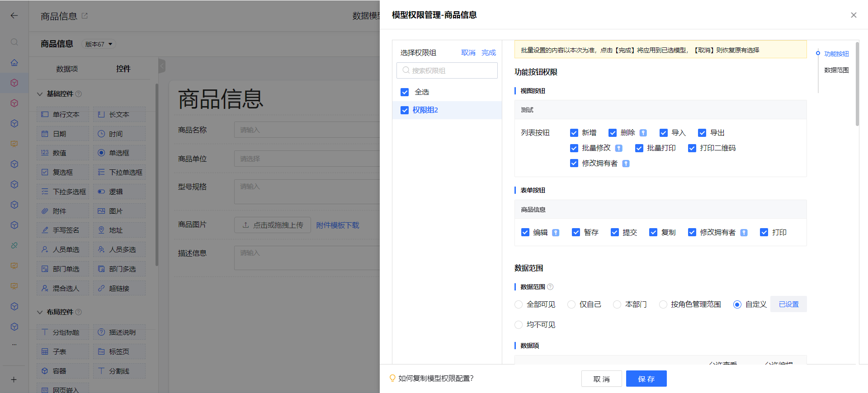
Task: Click the 保存 button
Action: [x=646, y=379]
